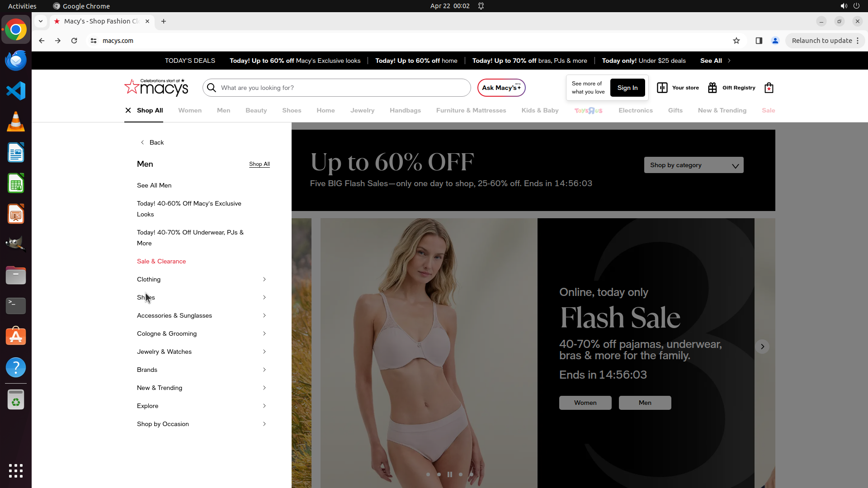868x488 pixels.
Task: Close the Shop All menu with X
Action: coord(128,110)
